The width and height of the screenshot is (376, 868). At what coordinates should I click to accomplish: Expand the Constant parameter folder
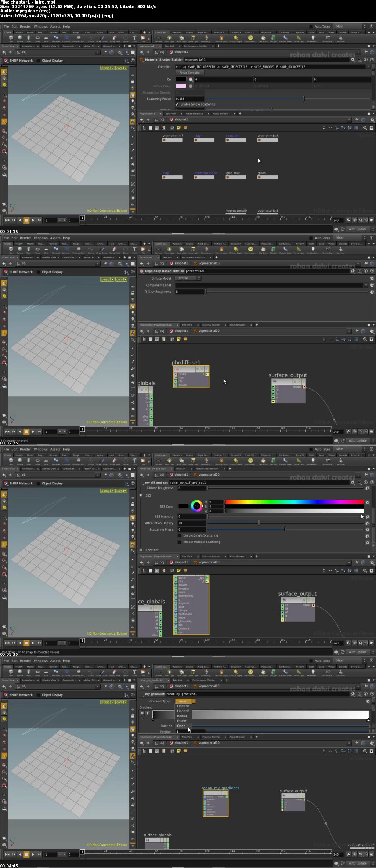coord(141,550)
